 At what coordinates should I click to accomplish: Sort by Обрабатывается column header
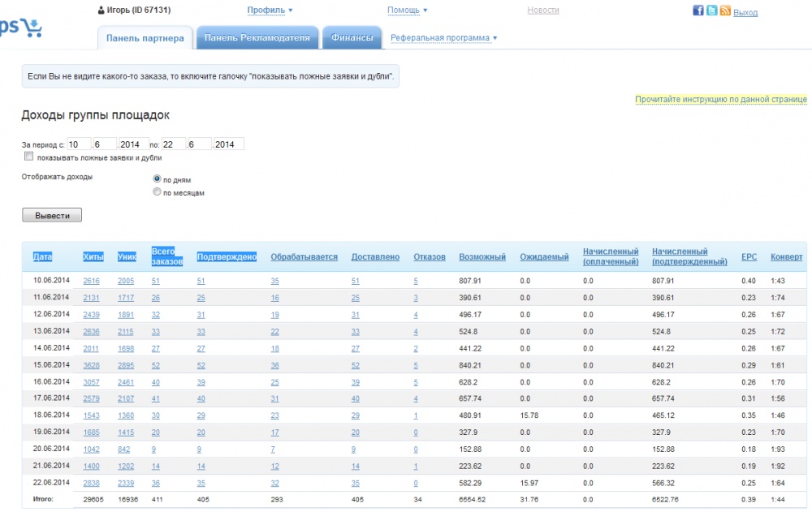coord(304,256)
